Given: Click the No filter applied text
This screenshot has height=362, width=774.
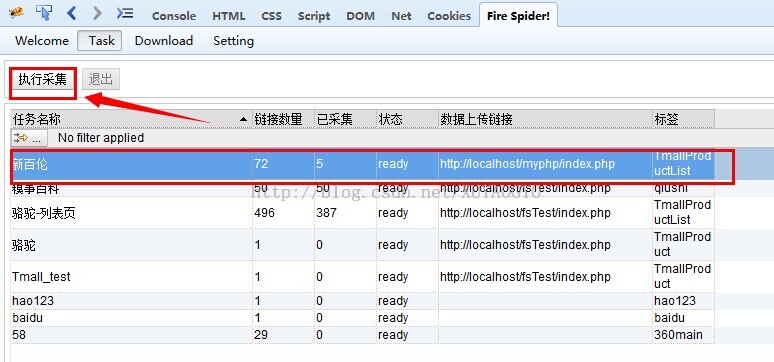Looking at the screenshot, I should point(101,138).
